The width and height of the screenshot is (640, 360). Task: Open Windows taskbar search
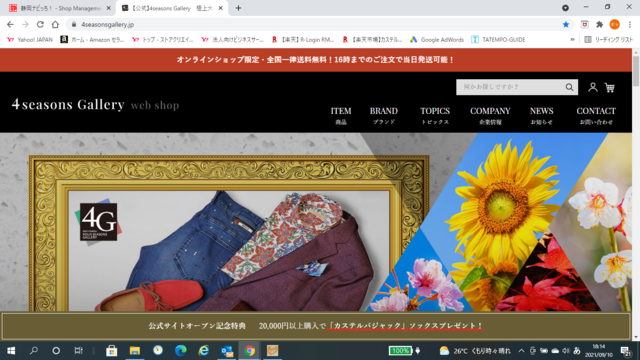34,351
